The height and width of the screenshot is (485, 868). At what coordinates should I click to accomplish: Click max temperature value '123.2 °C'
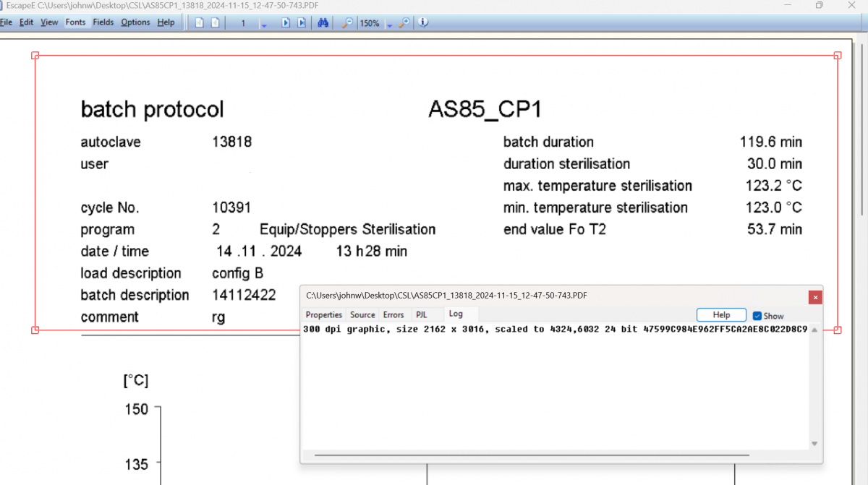774,186
